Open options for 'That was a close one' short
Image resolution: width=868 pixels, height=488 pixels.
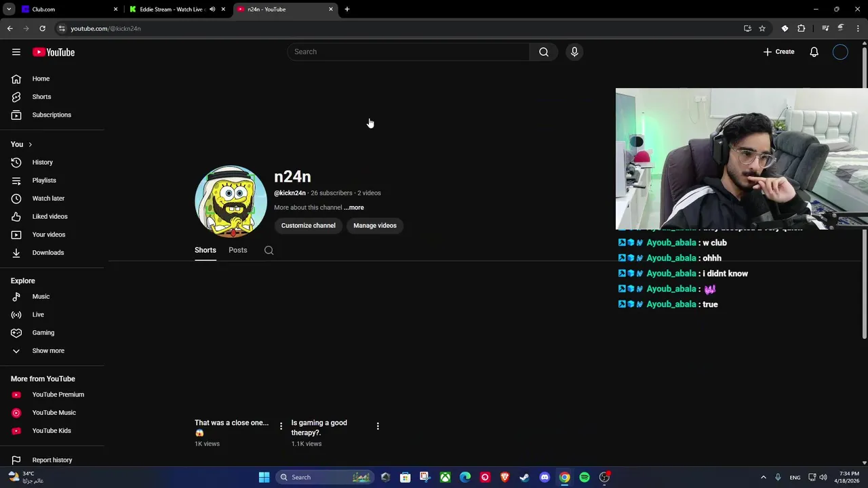281,426
